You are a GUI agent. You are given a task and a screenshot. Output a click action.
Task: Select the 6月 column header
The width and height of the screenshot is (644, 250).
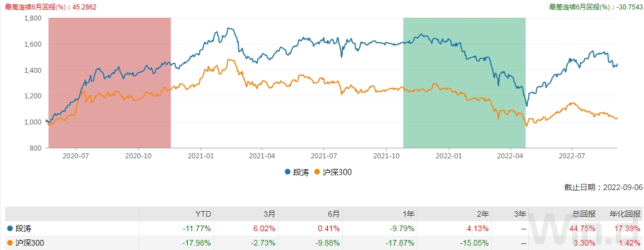pyautogui.click(x=333, y=214)
